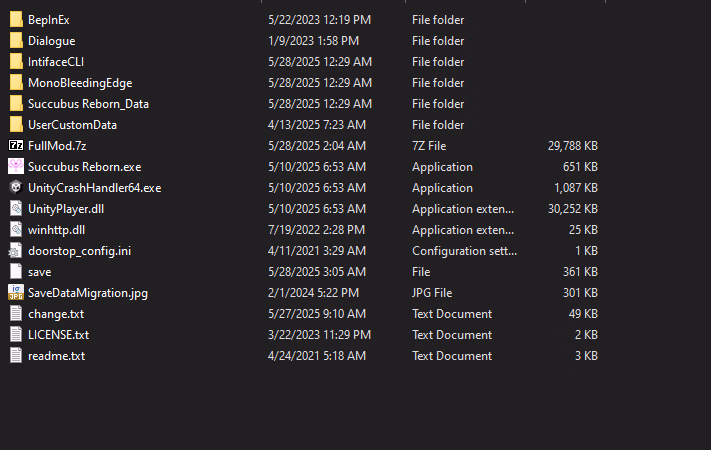
Task: Select the Dialogue folder name
Action: [x=52, y=41]
